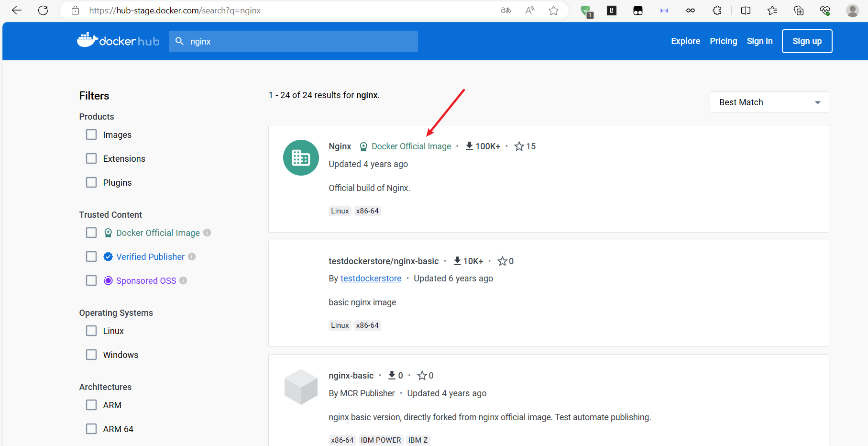Click the Nginx green organization avatar
The height and width of the screenshot is (446, 868).
click(x=301, y=157)
